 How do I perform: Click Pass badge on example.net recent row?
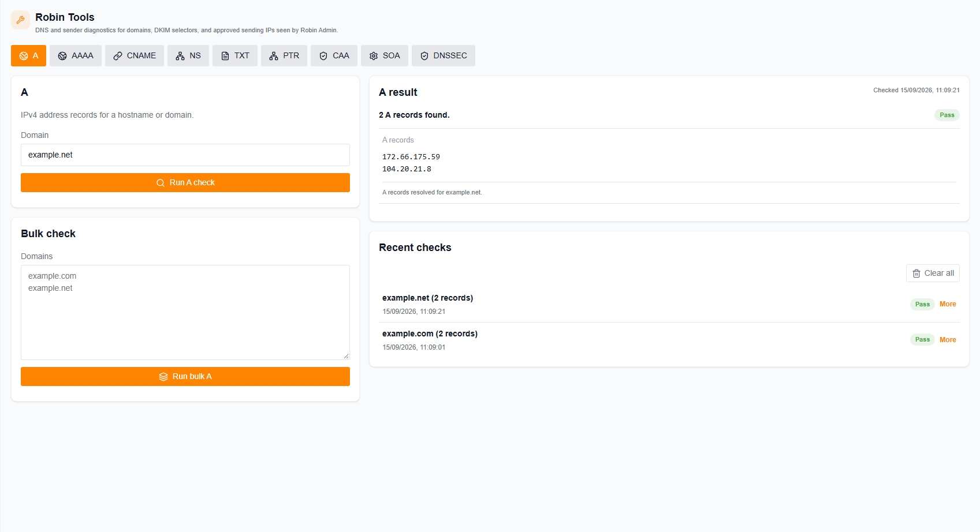coord(922,304)
